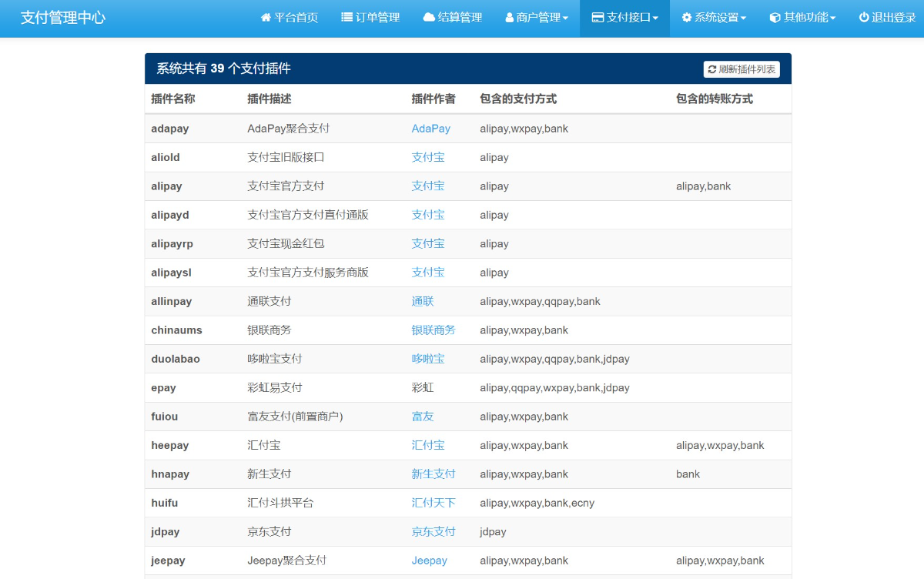Image resolution: width=924 pixels, height=579 pixels.
Task: Select the alipayd plugin name
Action: click(x=170, y=215)
